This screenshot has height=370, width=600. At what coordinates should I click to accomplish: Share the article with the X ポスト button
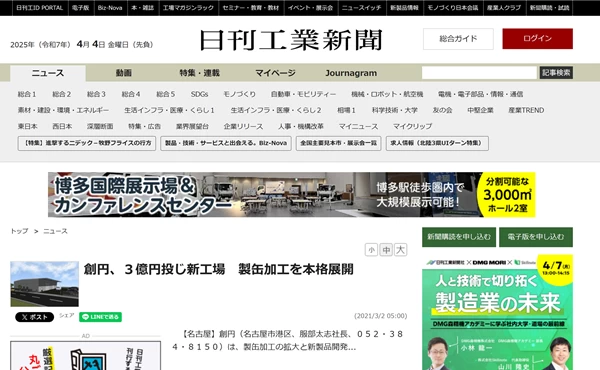(34, 317)
